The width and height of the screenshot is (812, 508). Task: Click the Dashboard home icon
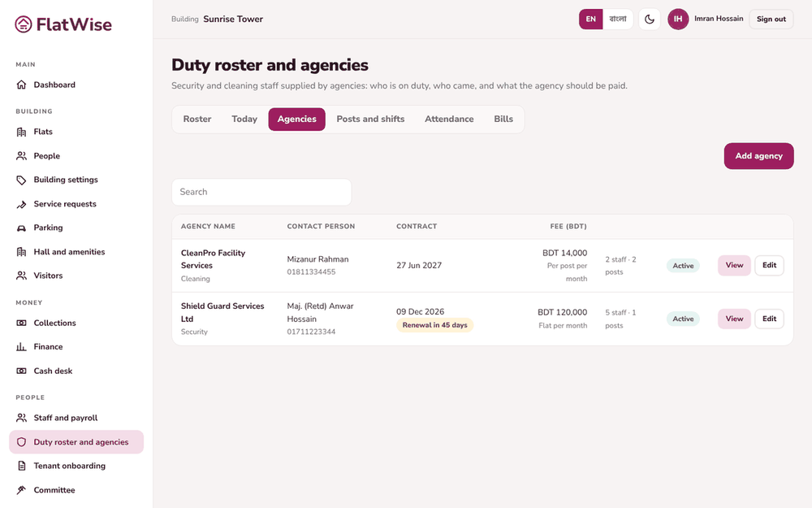(x=21, y=85)
